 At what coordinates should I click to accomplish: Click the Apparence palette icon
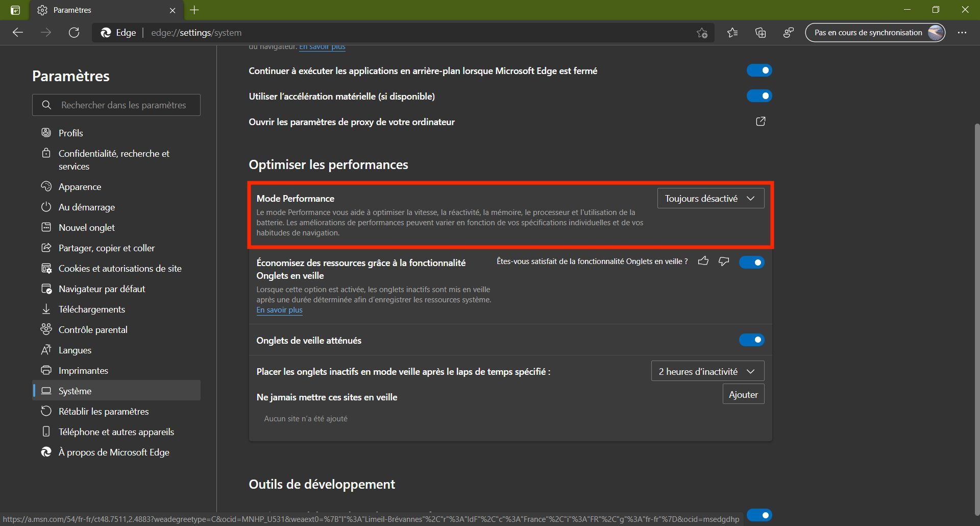[x=46, y=186]
